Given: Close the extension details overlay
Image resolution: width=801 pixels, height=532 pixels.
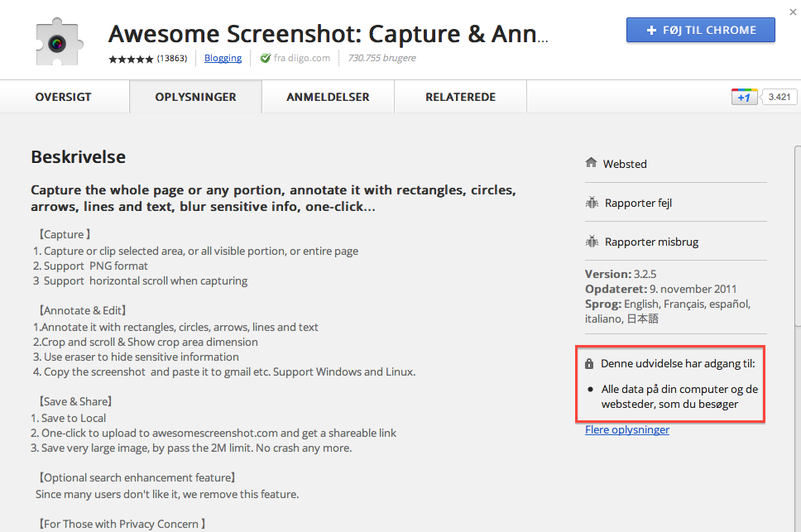Looking at the screenshot, I should [793, 12].
